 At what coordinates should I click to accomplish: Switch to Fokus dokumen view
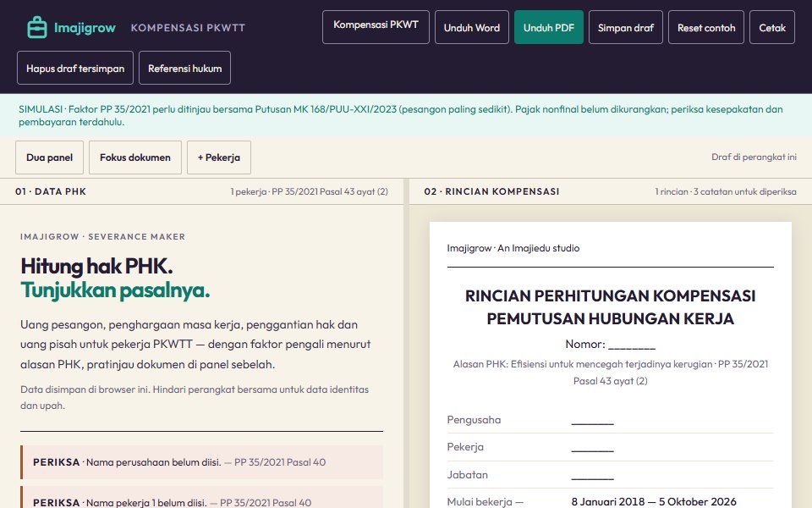(135, 157)
